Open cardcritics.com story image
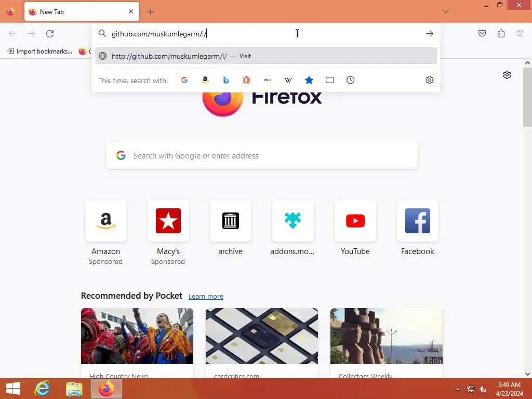 click(x=262, y=336)
